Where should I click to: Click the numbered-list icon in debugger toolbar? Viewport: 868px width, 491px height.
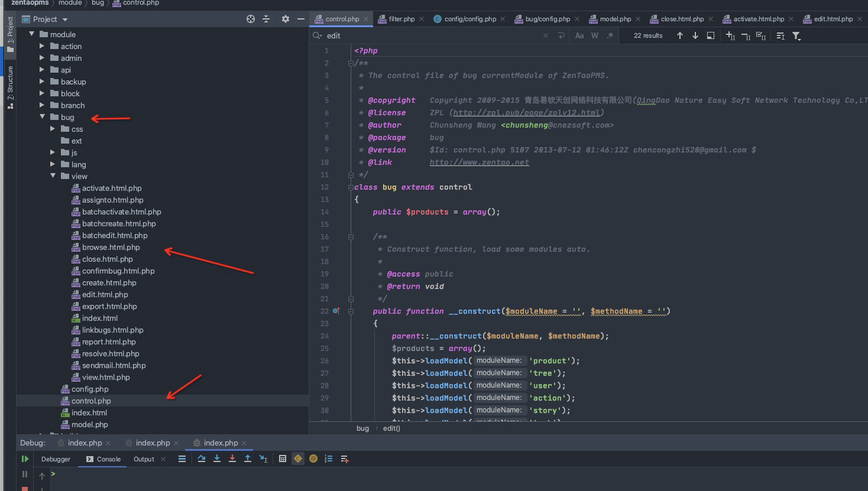(x=329, y=459)
